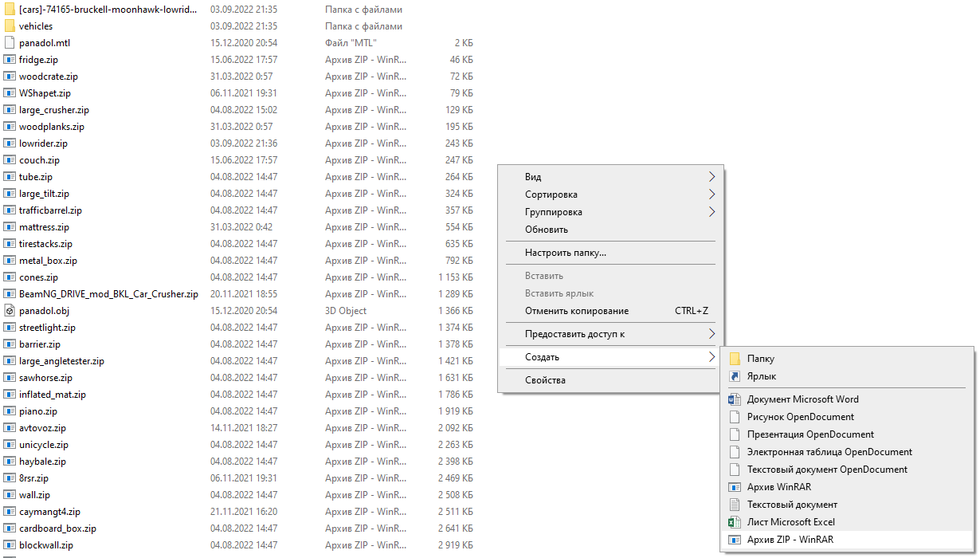Expand the Группировка submenu arrow
980x558 pixels.
pos(711,212)
